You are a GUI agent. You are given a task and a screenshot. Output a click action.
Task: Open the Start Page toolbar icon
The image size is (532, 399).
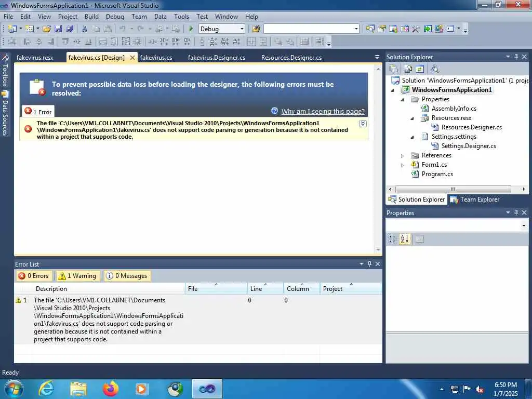(428, 29)
